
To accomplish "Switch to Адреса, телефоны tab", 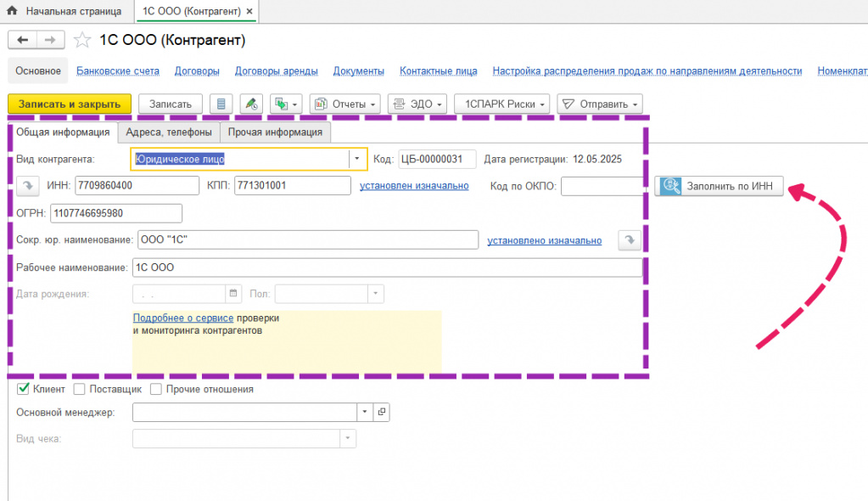I will (169, 132).
